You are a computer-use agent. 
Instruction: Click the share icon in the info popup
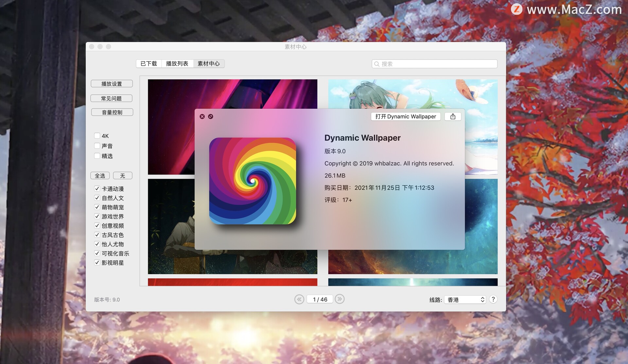coord(453,117)
